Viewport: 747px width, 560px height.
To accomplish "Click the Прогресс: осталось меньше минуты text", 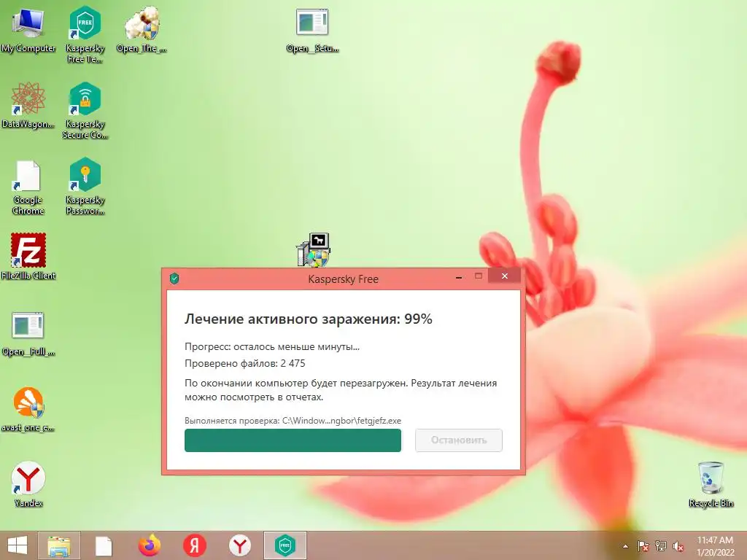I will [x=272, y=346].
